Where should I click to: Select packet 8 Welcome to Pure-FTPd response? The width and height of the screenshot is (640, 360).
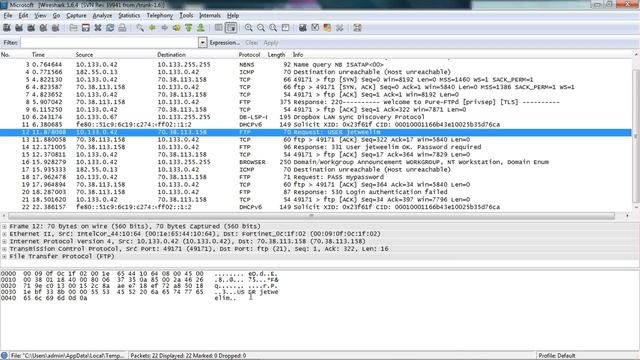pos(316,102)
